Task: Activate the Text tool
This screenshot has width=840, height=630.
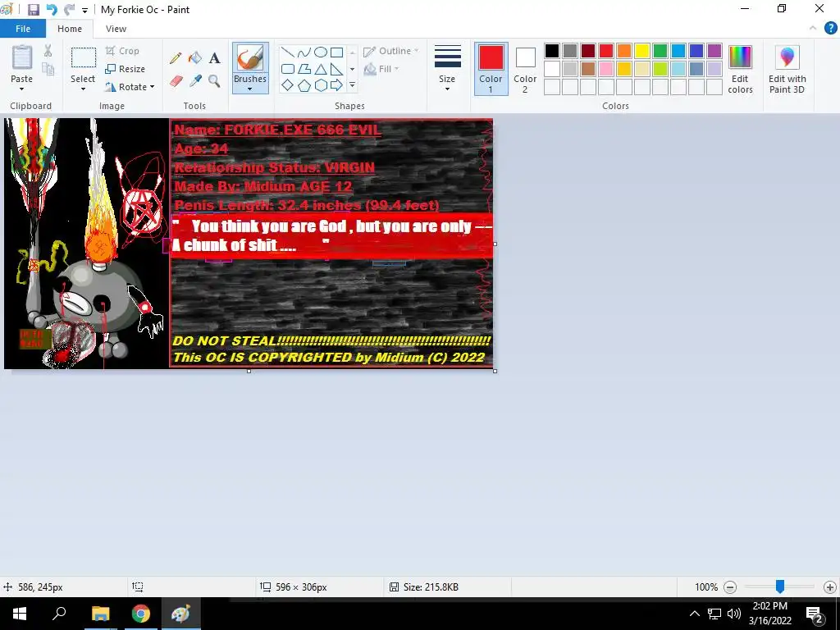Action: 214,58
